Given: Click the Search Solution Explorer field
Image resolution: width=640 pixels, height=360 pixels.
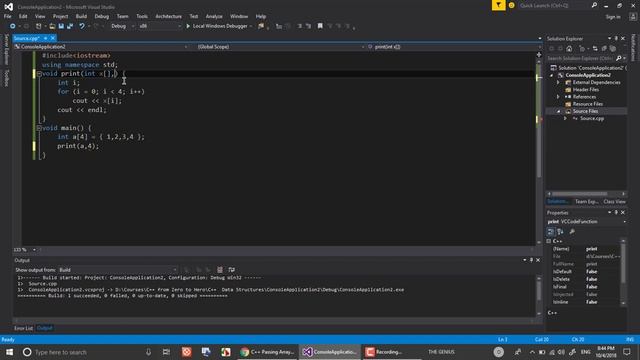Looking at the screenshot, I should 581,58.
